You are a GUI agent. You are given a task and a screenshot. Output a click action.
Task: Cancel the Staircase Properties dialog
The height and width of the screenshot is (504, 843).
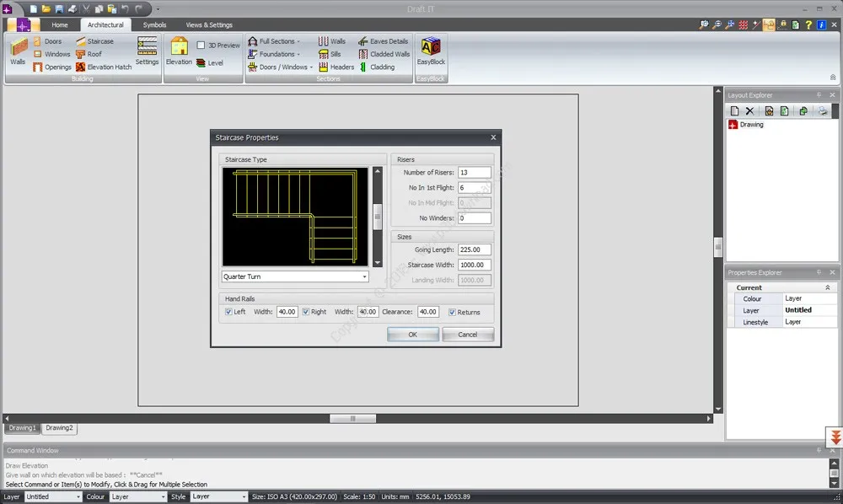(467, 335)
